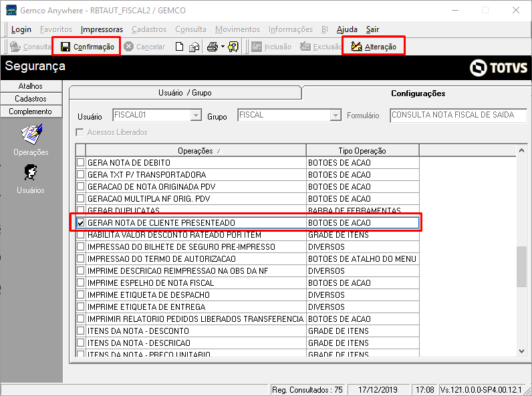Click the printer icon in toolbar
This screenshot has width=532, height=396.
tap(213, 47)
